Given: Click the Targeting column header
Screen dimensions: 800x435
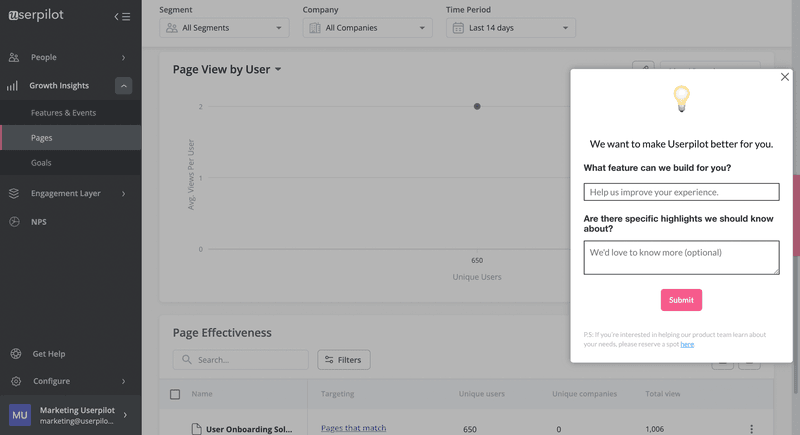Looking at the screenshot, I should 338,394.
